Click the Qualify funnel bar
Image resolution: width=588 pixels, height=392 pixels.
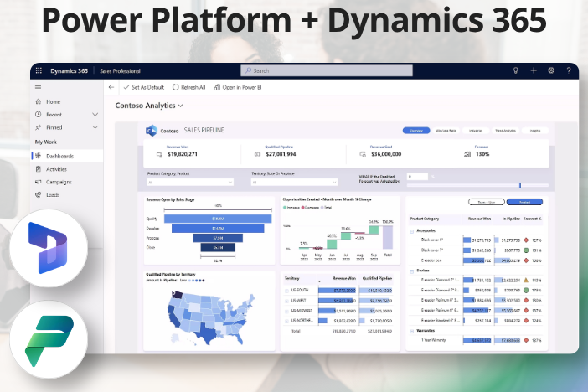(218, 219)
